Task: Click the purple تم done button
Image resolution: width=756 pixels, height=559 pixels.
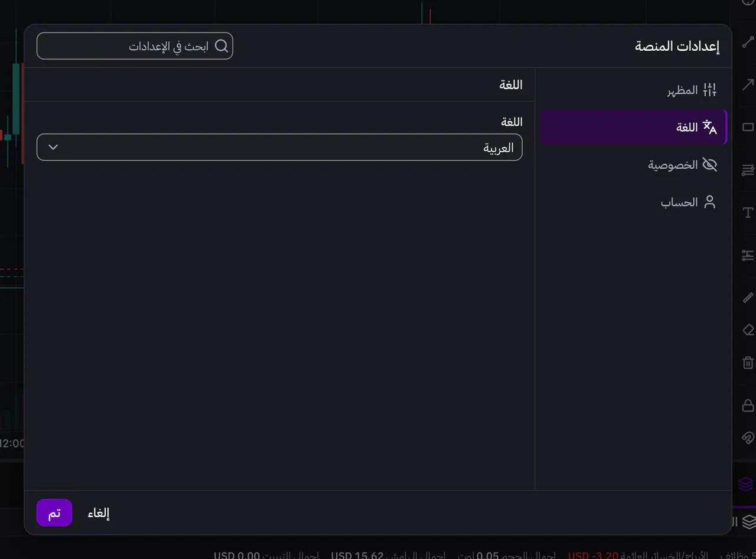Action: [x=54, y=512]
